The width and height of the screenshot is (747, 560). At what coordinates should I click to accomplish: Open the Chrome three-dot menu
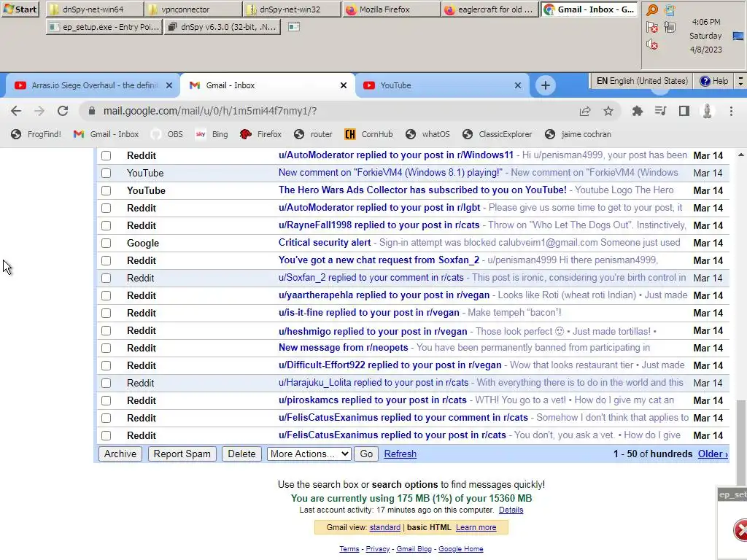click(731, 111)
